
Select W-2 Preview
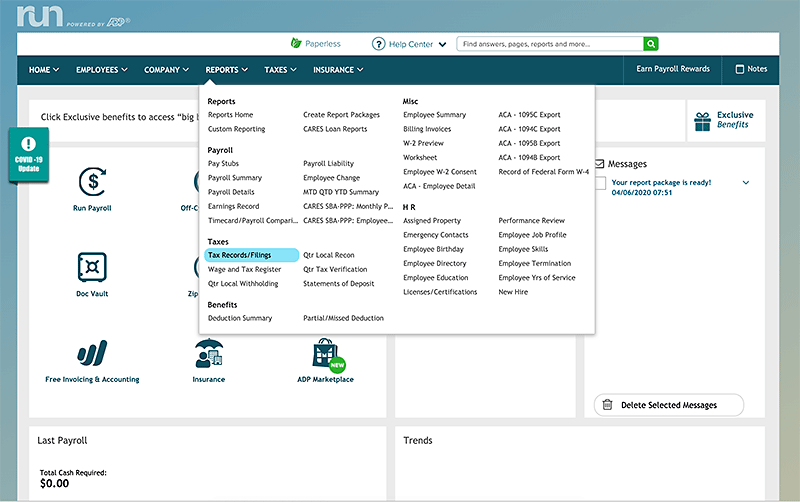click(423, 143)
